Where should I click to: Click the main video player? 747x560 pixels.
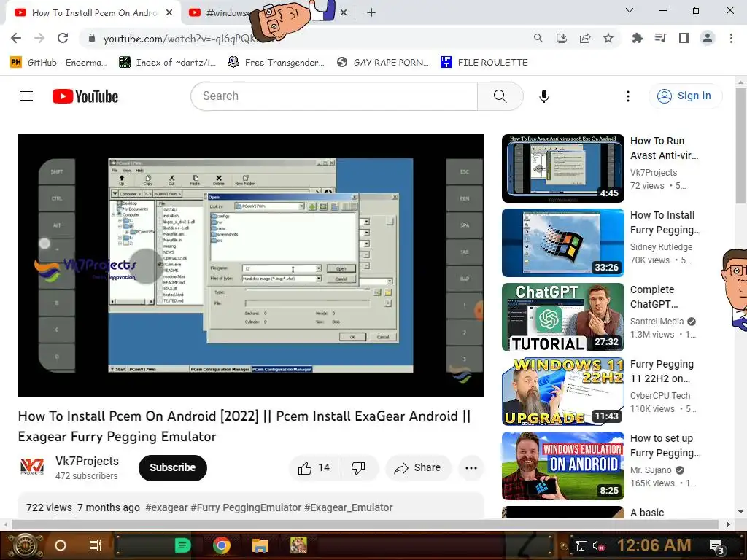[x=251, y=265]
